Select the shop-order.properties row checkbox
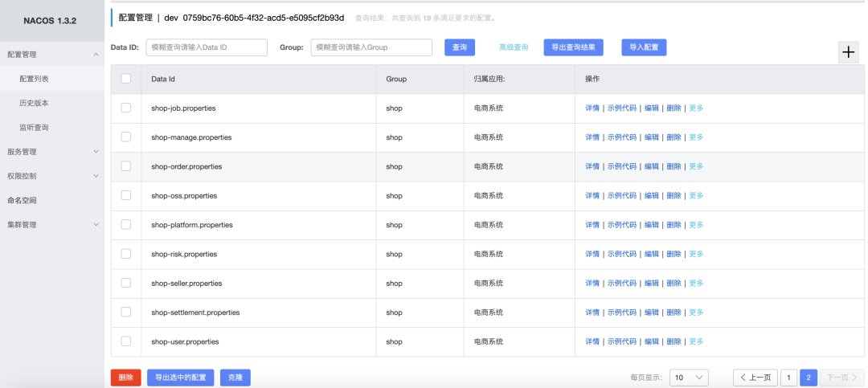Image resolution: width=868 pixels, height=388 pixels. tap(126, 166)
